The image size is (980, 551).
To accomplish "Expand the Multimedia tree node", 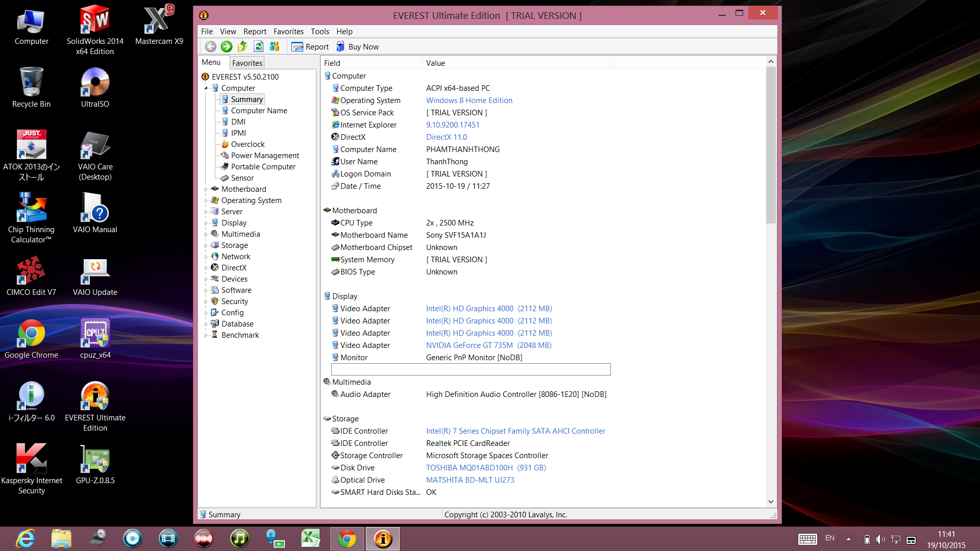I will click(x=206, y=234).
